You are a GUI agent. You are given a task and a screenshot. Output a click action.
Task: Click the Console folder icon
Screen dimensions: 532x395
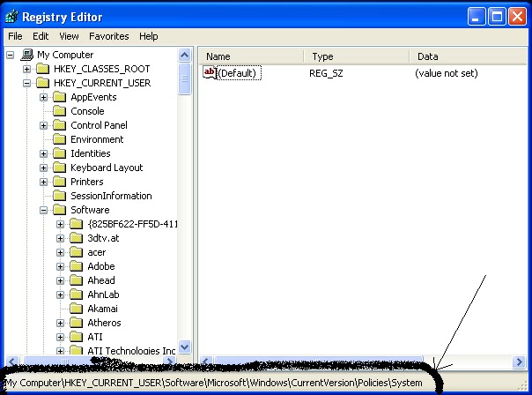tap(60, 111)
